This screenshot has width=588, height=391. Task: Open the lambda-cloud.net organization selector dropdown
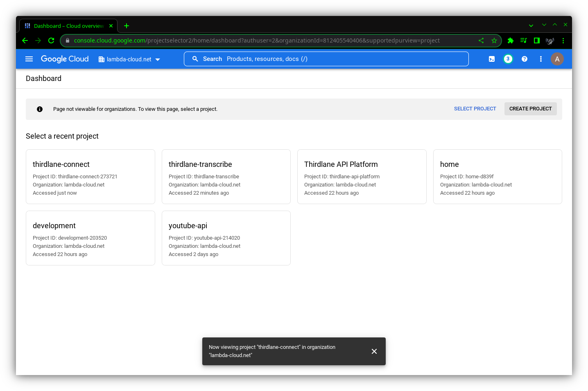129,59
